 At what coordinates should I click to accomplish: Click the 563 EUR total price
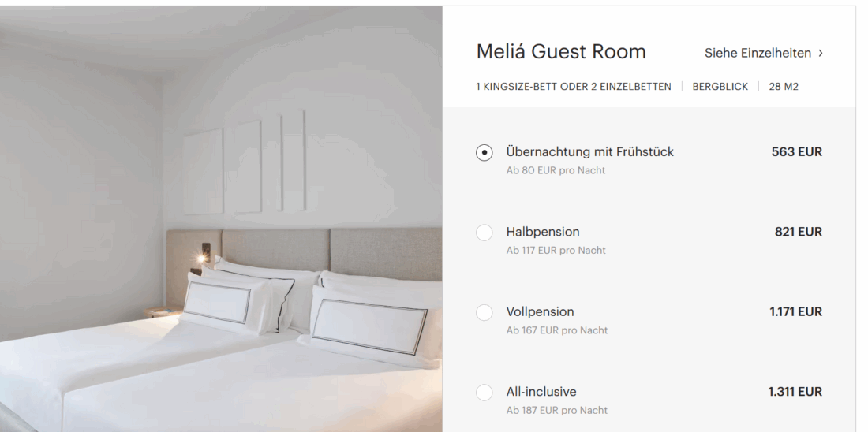coord(796,152)
